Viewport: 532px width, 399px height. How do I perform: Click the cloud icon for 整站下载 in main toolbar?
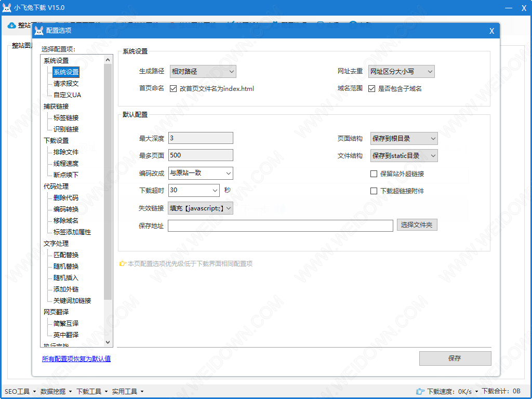coord(11,25)
